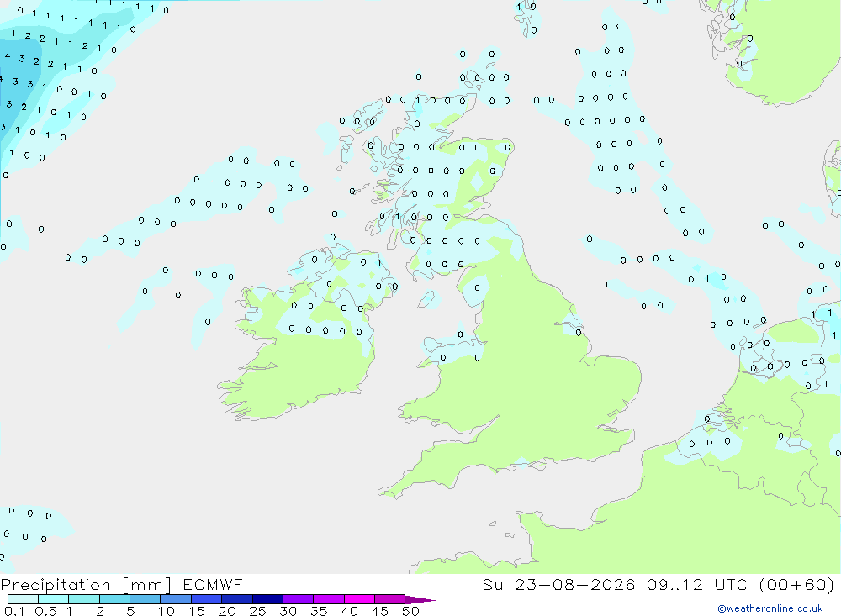
Task: Select the 20–25 mm navy legend swatch
Action: (237, 599)
